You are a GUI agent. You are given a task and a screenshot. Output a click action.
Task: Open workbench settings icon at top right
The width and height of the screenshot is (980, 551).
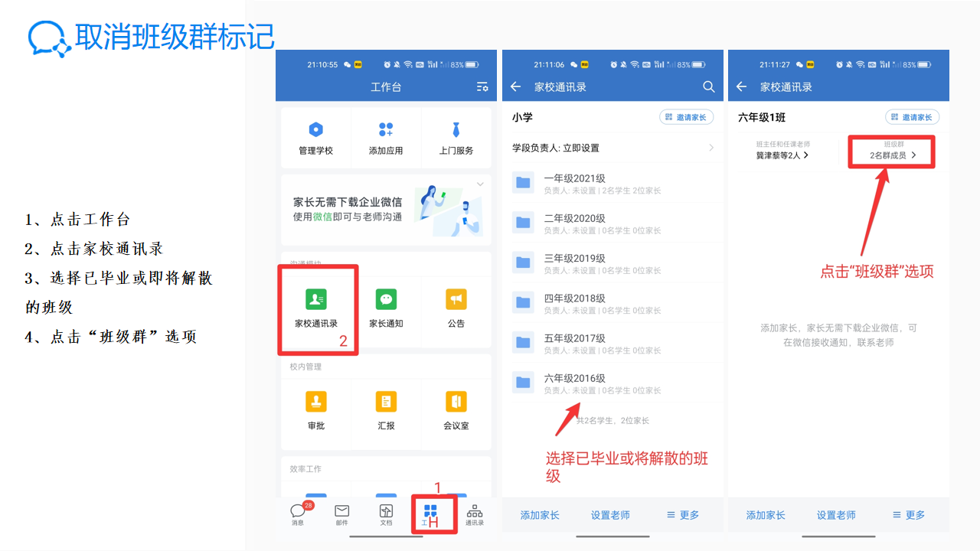(x=482, y=86)
